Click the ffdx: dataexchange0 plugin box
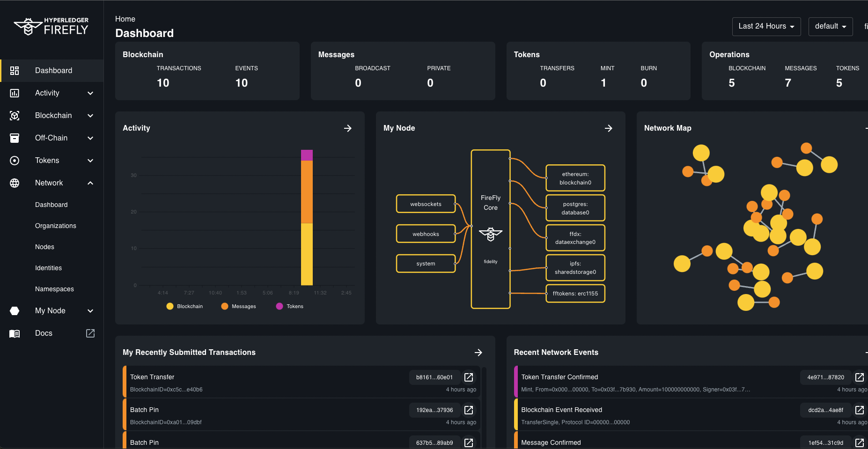This screenshot has height=449, width=868. tap(575, 238)
